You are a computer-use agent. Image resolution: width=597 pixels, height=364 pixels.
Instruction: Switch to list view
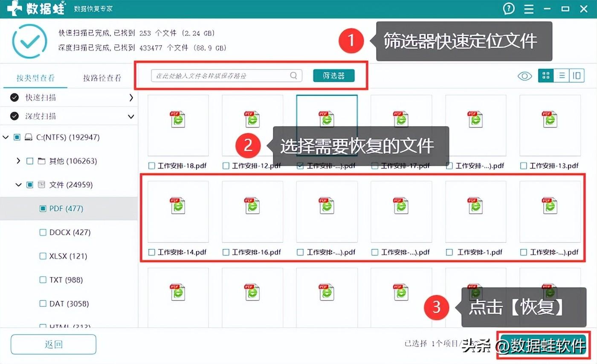click(562, 76)
